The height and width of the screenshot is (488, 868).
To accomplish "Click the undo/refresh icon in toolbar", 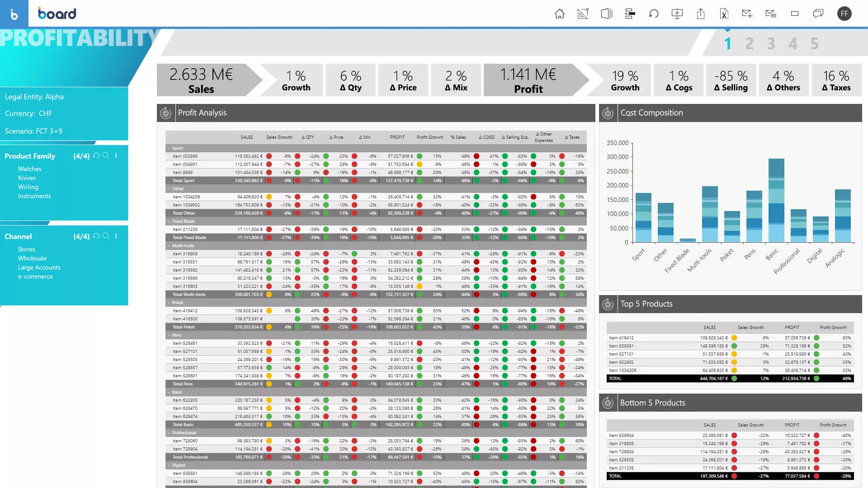I will point(653,13).
